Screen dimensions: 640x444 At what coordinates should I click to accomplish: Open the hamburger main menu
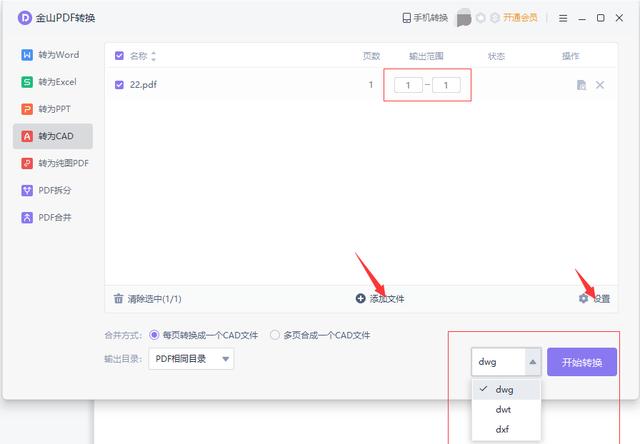(x=563, y=18)
